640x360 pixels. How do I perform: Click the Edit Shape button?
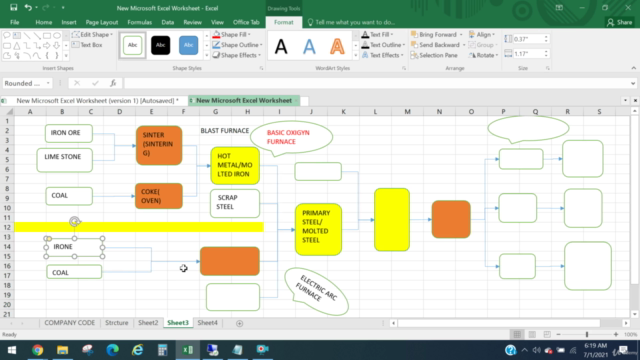point(92,35)
